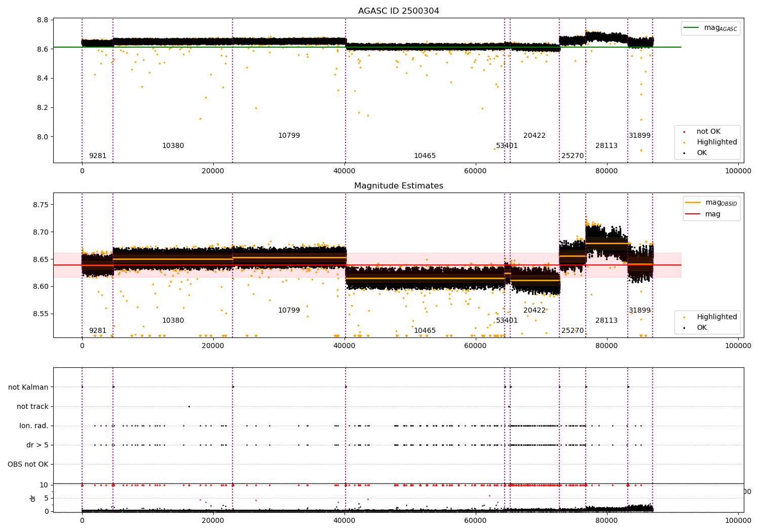Click OBSID label 20422 in the top panel

(x=535, y=136)
